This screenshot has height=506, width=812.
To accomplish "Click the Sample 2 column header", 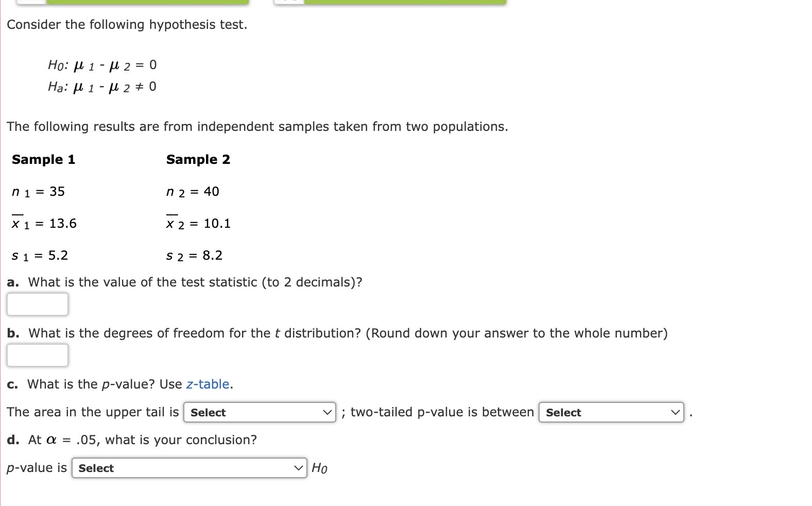I will tap(198, 159).
